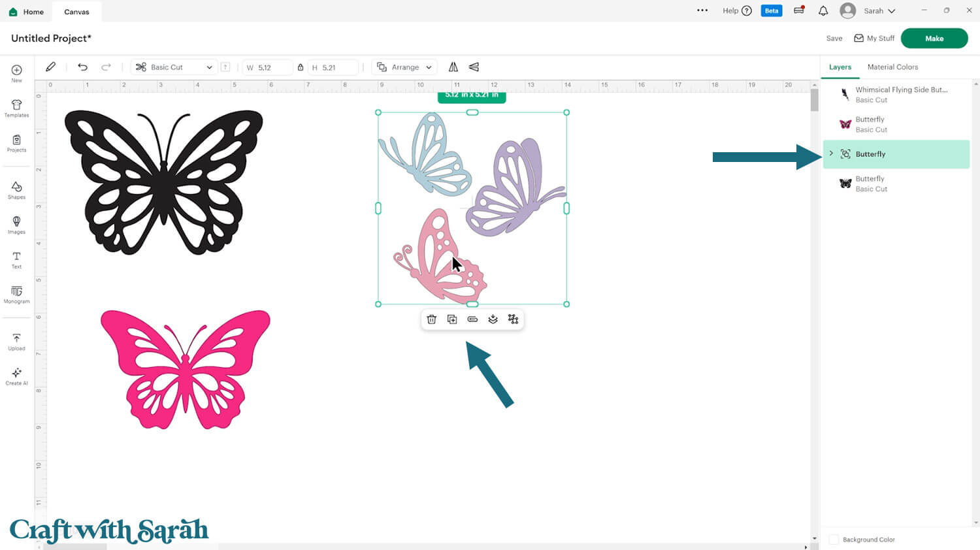This screenshot has height=550, width=980.
Task: Toggle the Background Color checkbox
Action: 834,540
